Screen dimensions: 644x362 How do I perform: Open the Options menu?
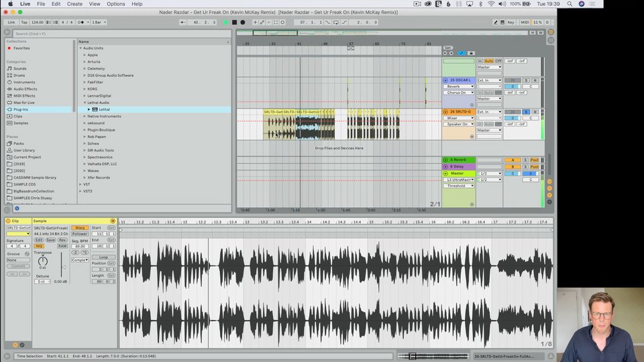click(x=116, y=4)
